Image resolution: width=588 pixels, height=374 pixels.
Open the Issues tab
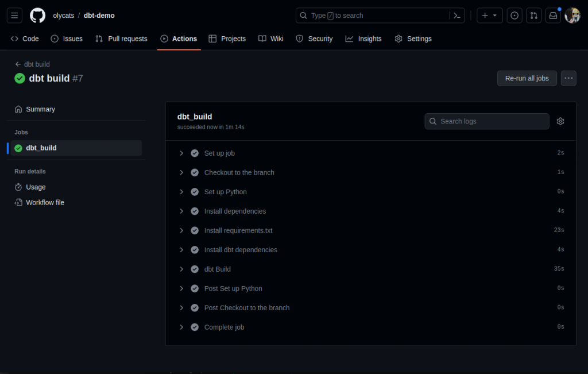pyautogui.click(x=67, y=38)
